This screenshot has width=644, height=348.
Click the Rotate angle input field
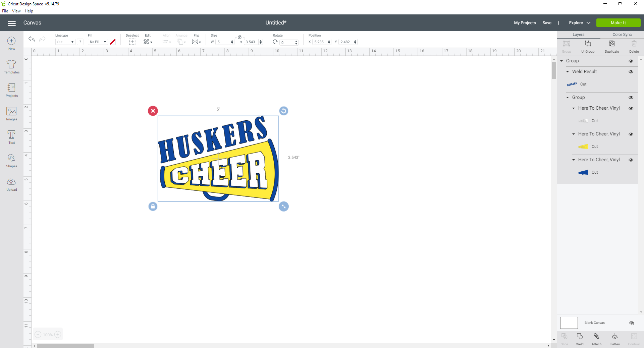pyautogui.click(x=287, y=42)
